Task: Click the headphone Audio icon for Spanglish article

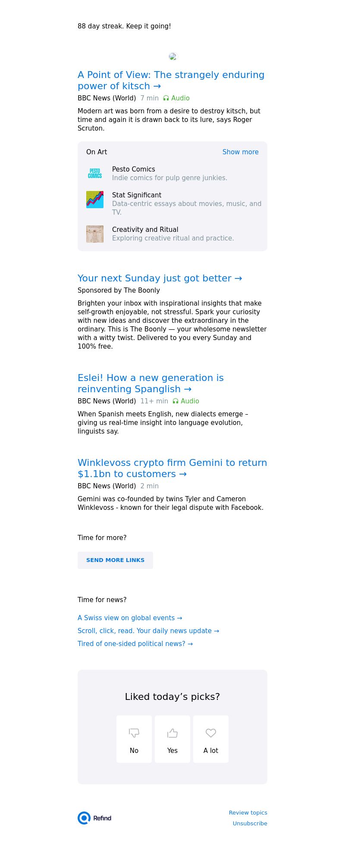Action: coord(176,401)
